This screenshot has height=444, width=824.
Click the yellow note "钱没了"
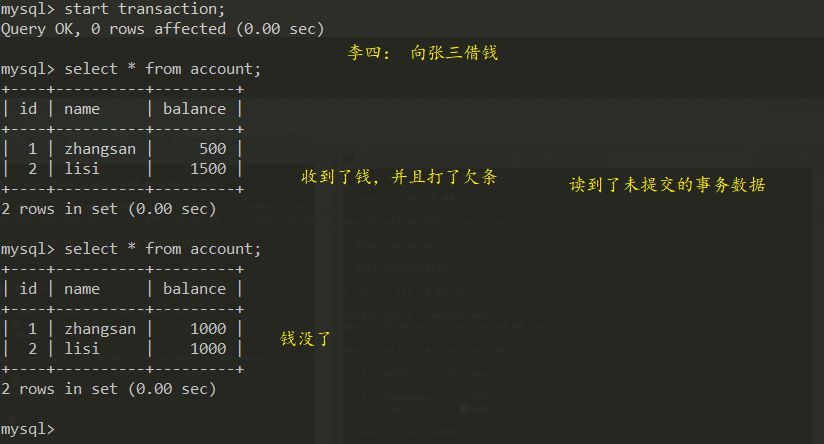pyautogui.click(x=305, y=339)
